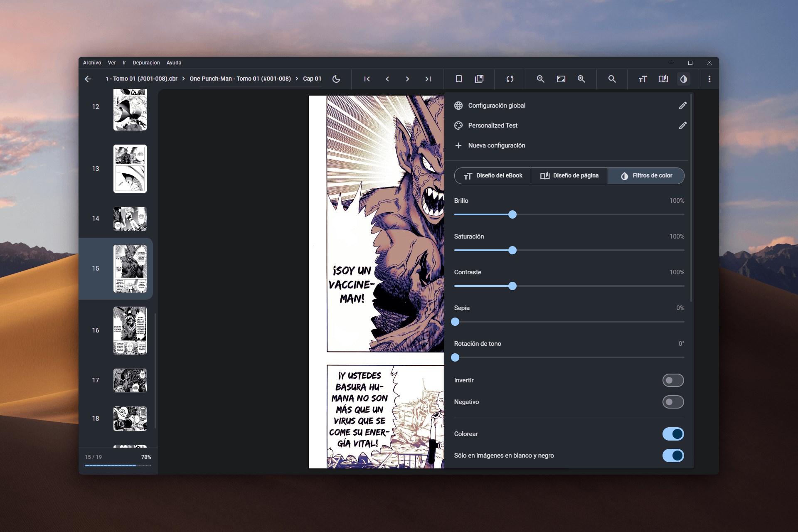Go to the next page
Viewport: 798px width, 532px height.
tap(408, 79)
